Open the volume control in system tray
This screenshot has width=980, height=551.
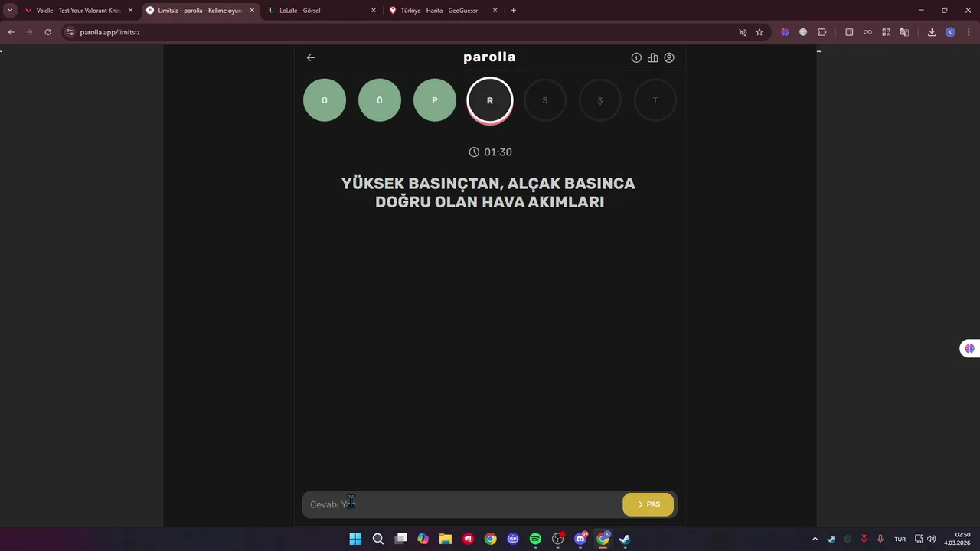coord(931,539)
